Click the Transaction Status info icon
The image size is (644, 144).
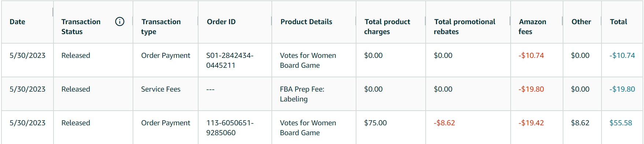pyautogui.click(x=119, y=22)
